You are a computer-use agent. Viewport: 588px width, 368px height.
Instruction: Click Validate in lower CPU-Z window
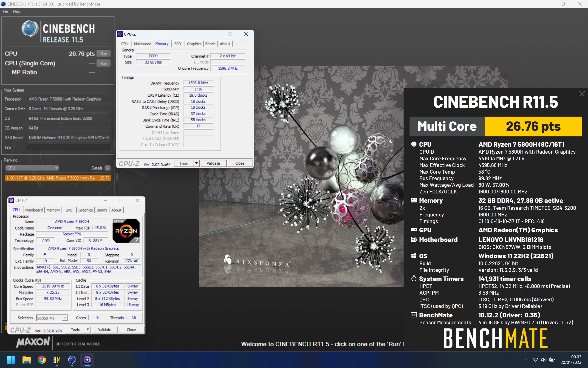pyautogui.click(x=105, y=330)
